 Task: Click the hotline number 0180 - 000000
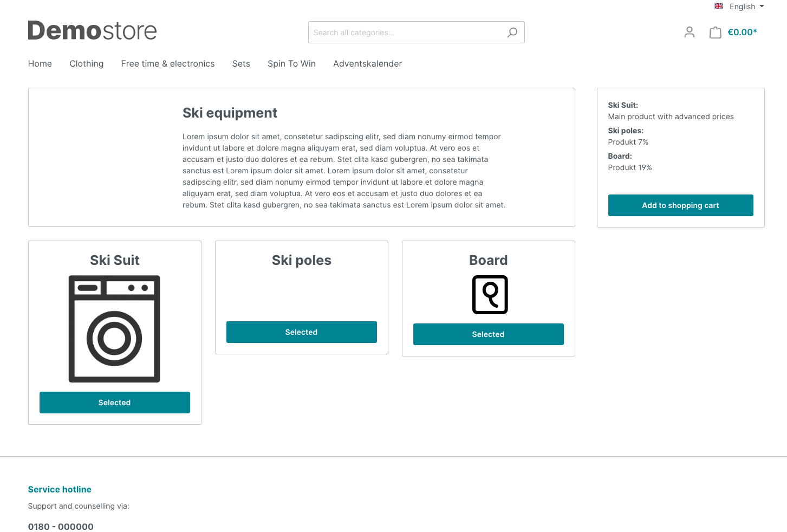tap(61, 527)
